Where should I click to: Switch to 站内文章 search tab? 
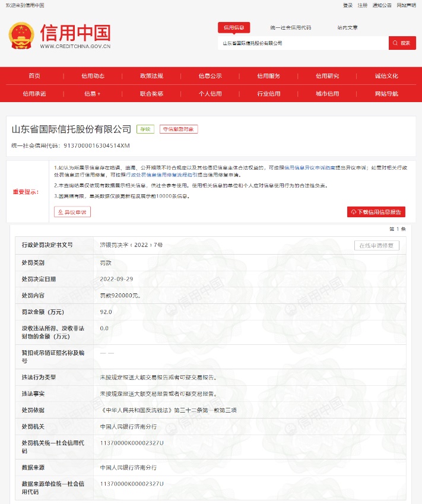(x=347, y=27)
